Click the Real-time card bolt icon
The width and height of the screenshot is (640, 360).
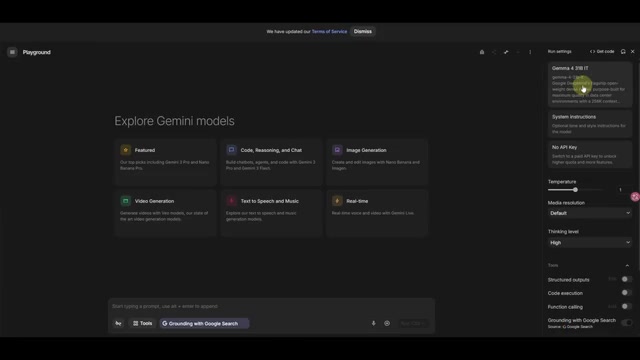coord(337,201)
